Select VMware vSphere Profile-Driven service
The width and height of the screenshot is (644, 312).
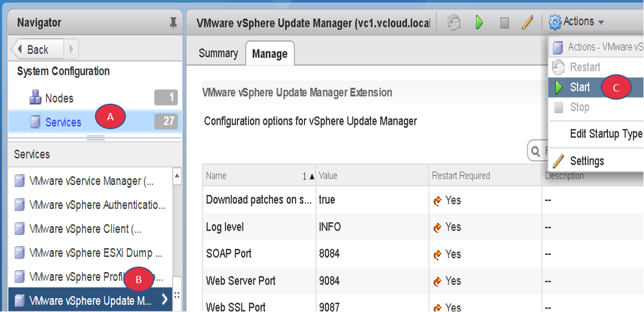(x=90, y=277)
